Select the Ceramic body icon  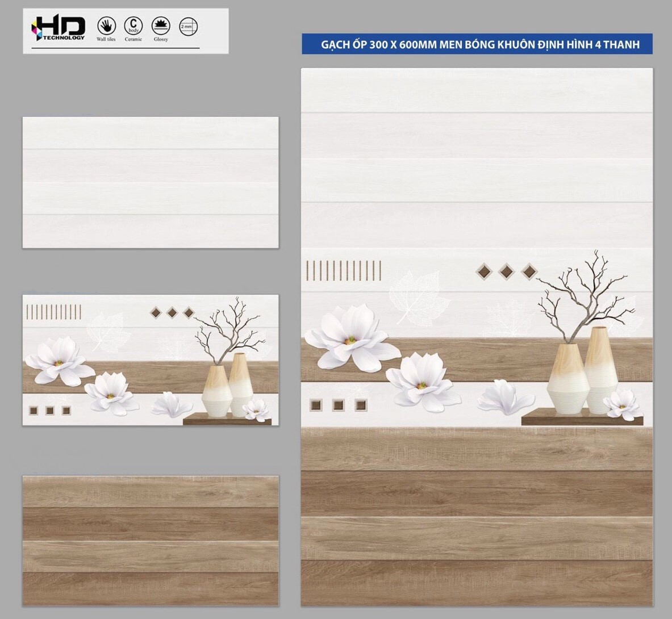(x=133, y=26)
